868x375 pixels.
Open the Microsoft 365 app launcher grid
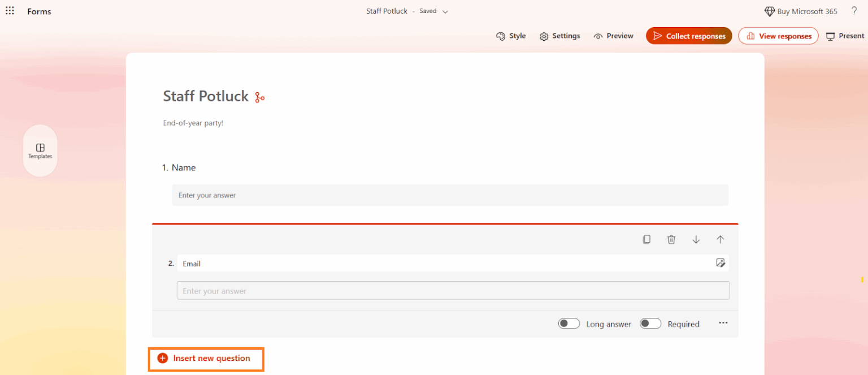tap(10, 11)
